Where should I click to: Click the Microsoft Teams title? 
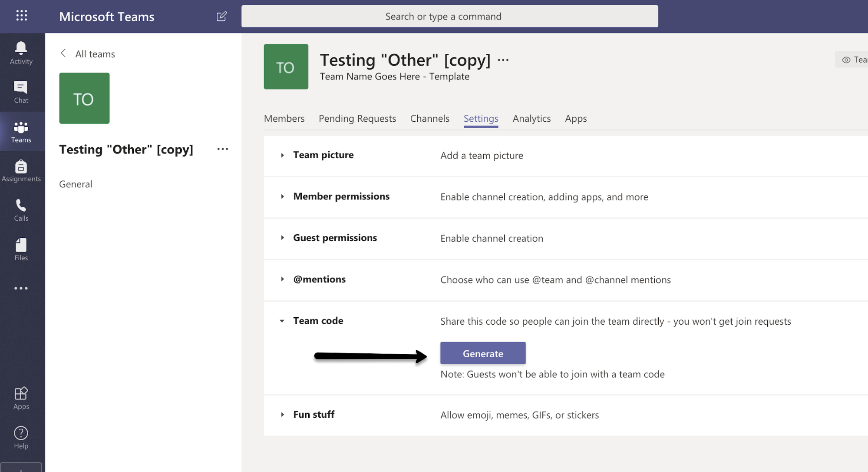[107, 17]
